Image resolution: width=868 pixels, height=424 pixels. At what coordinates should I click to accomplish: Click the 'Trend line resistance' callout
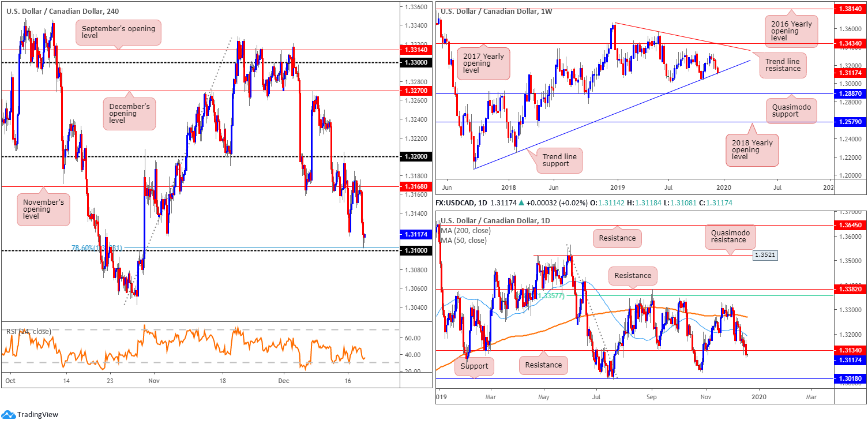783,64
